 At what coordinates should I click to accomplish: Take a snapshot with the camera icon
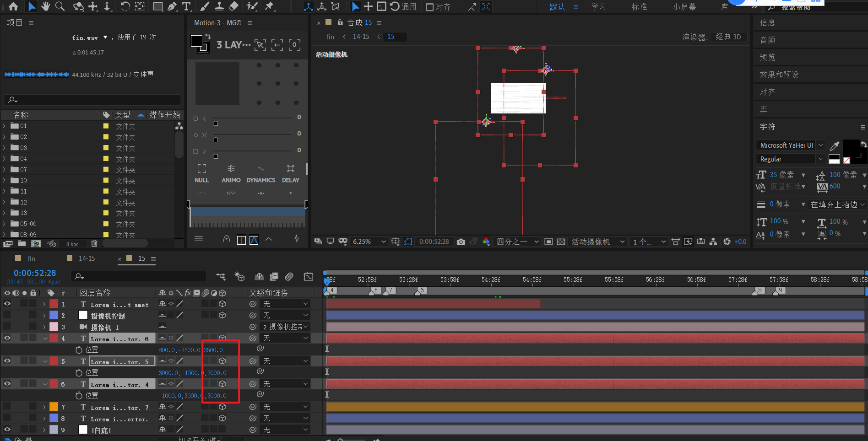click(461, 242)
